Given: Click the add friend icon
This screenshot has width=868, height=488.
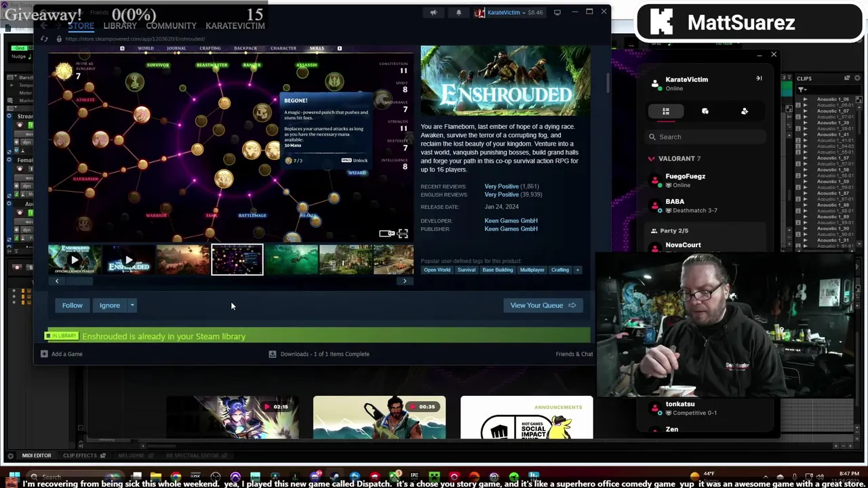Looking at the screenshot, I should tap(745, 111).
